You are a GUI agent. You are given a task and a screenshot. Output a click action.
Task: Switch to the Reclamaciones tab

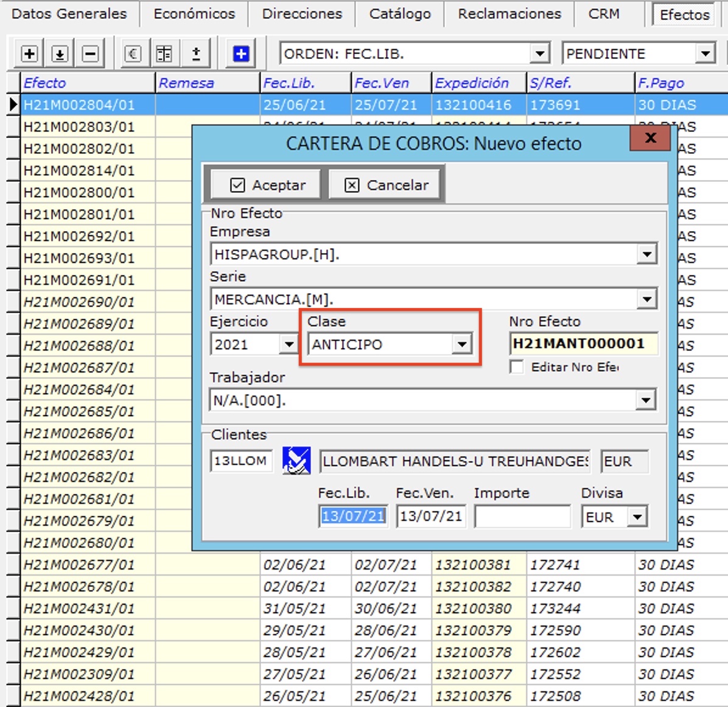pos(509,14)
